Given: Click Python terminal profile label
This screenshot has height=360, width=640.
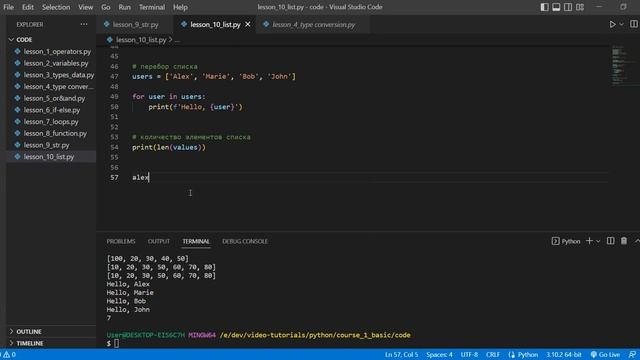Looking at the screenshot, I should (566, 241).
